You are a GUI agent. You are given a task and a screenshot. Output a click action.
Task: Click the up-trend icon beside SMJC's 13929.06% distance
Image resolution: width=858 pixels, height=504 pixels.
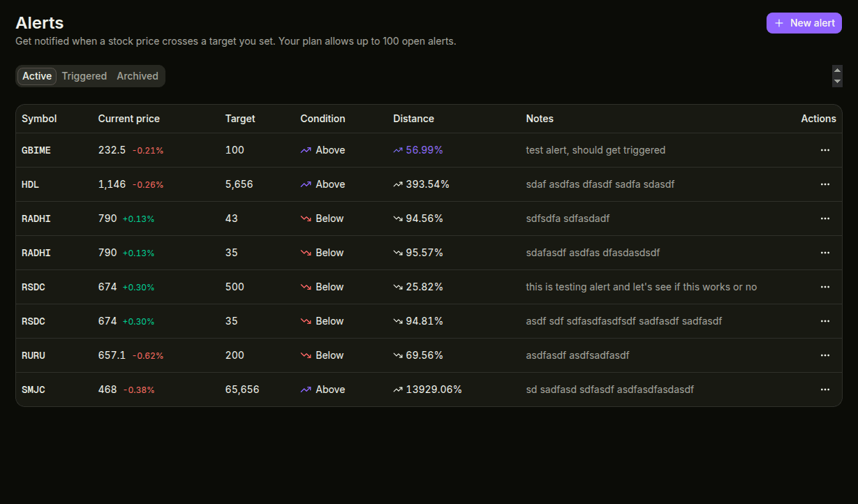[399, 390]
